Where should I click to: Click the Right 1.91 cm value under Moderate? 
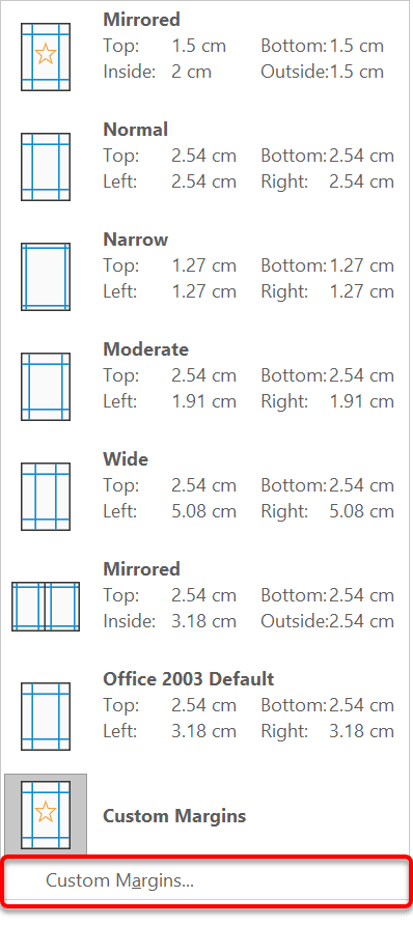(x=361, y=401)
